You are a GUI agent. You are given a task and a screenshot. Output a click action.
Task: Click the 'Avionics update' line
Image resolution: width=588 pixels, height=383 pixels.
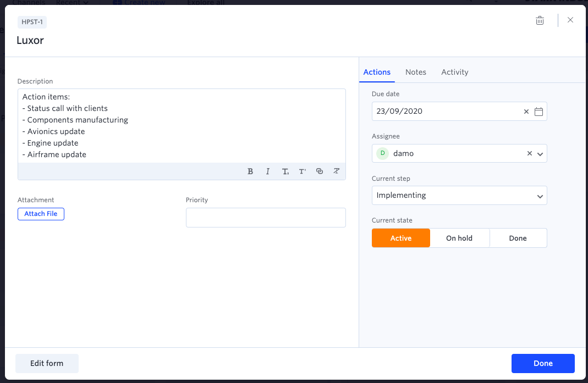53,131
